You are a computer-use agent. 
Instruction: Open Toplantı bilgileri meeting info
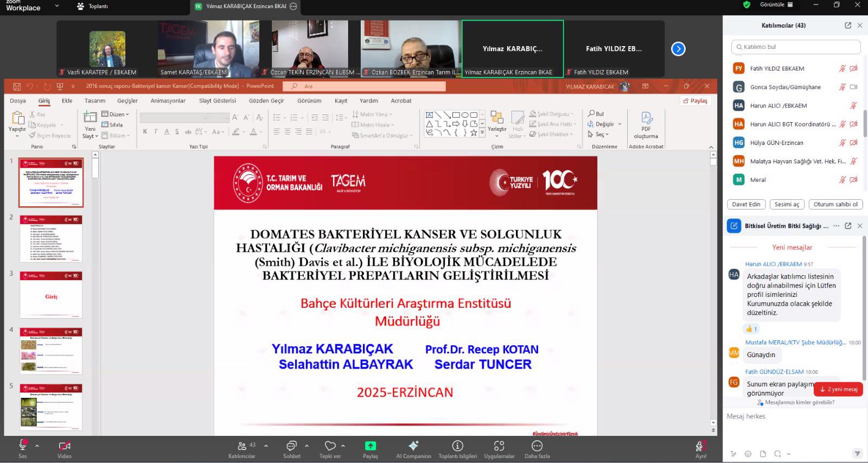[457, 446]
